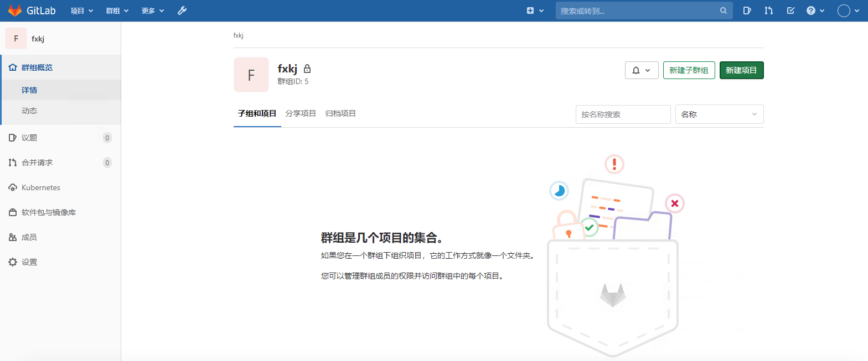Click the 议题 count badge 0
868x361 pixels.
click(107, 138)
